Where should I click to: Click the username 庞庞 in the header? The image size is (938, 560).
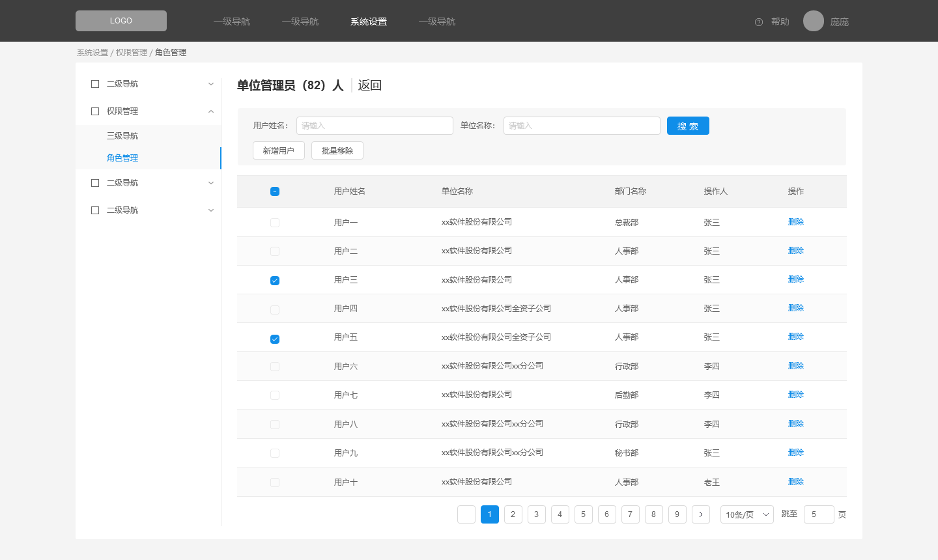[840, 22]
